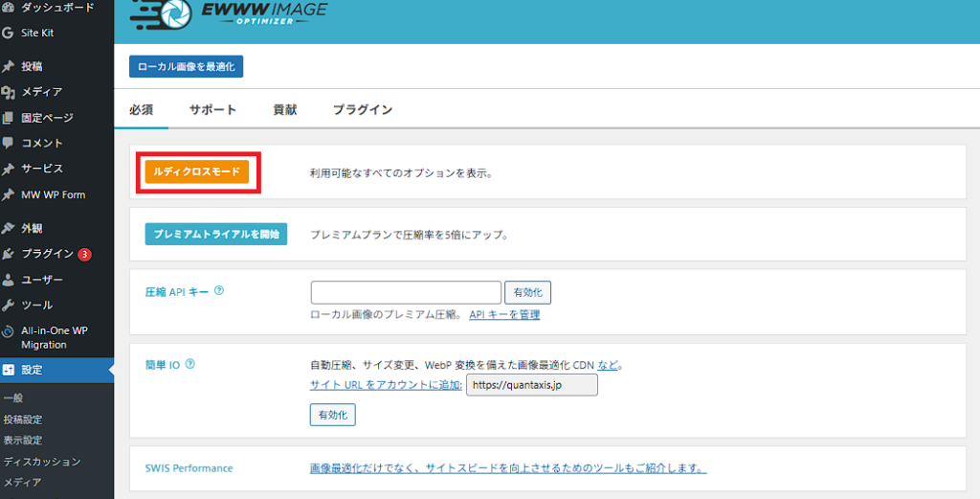Click the ローカル画像を最適化 button
This screenshot has height=499, width=980.
[x=187, y=67]
